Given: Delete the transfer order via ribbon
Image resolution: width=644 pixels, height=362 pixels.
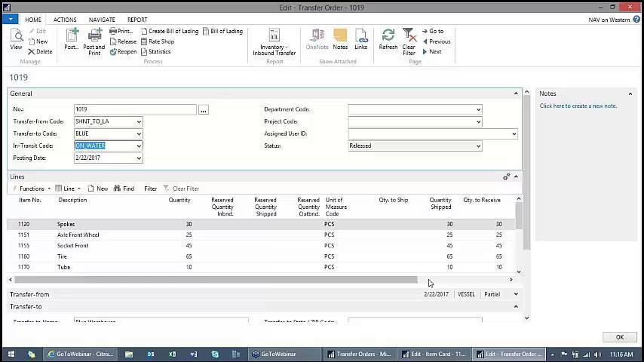Looking at the screenshot, I should 40,52.
